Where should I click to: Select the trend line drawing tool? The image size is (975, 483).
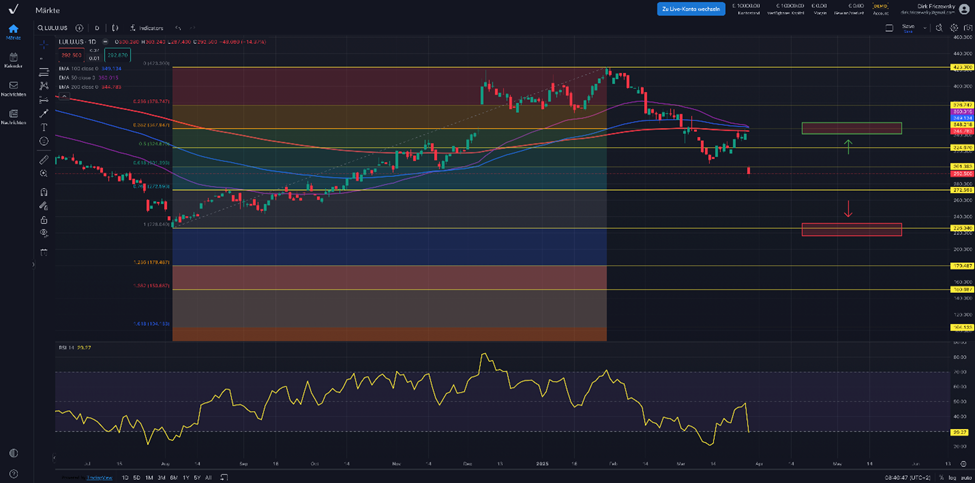tap(44, 114)
